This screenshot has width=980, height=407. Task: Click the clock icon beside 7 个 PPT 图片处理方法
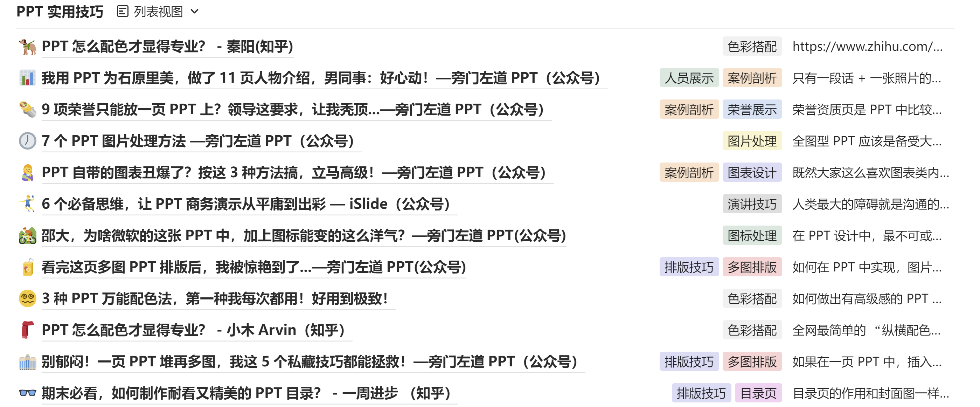click(27, 141)
